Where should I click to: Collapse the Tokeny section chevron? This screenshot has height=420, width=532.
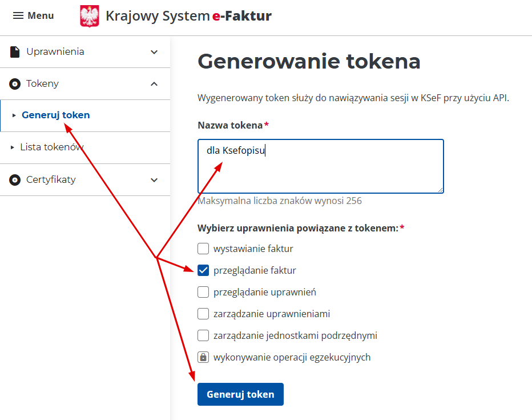(x=154, y=84)
